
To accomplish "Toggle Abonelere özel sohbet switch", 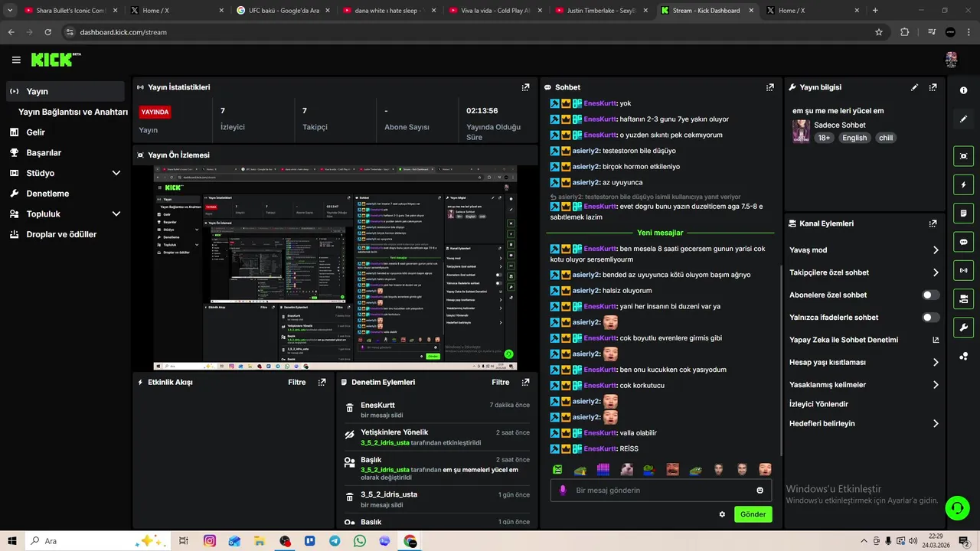I will [930, 295].
